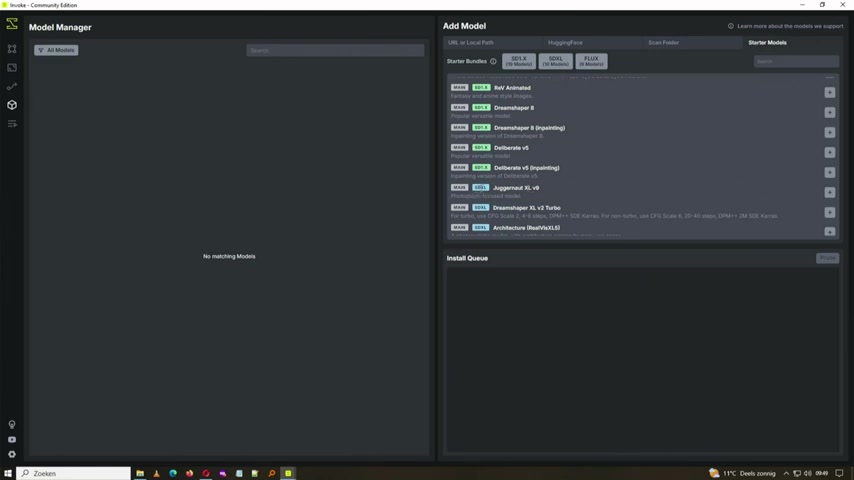
Task: Select the Starter Models tab
Action: [767, 42]
